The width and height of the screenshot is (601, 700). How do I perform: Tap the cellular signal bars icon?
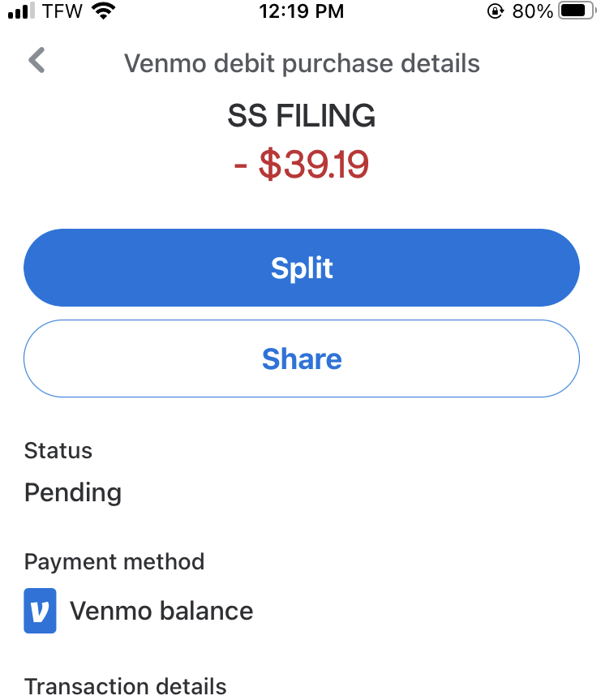[21, 11]
